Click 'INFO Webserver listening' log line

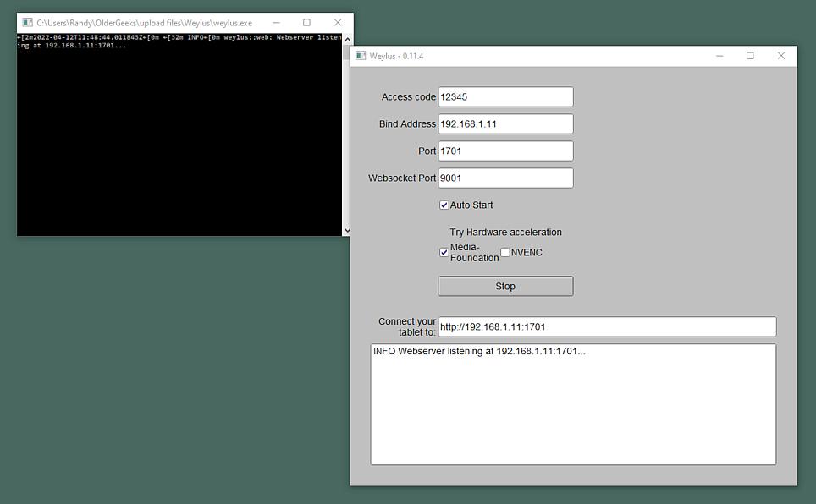479,351
